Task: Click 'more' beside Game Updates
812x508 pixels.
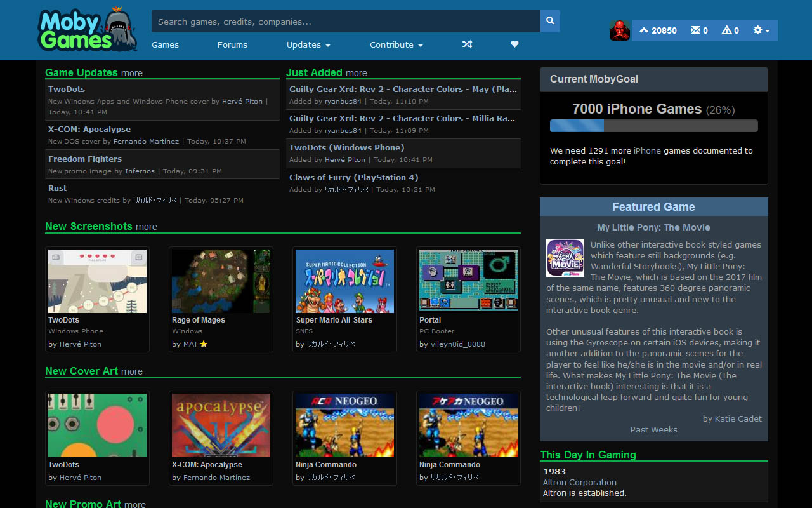Action: click(132, 73)
